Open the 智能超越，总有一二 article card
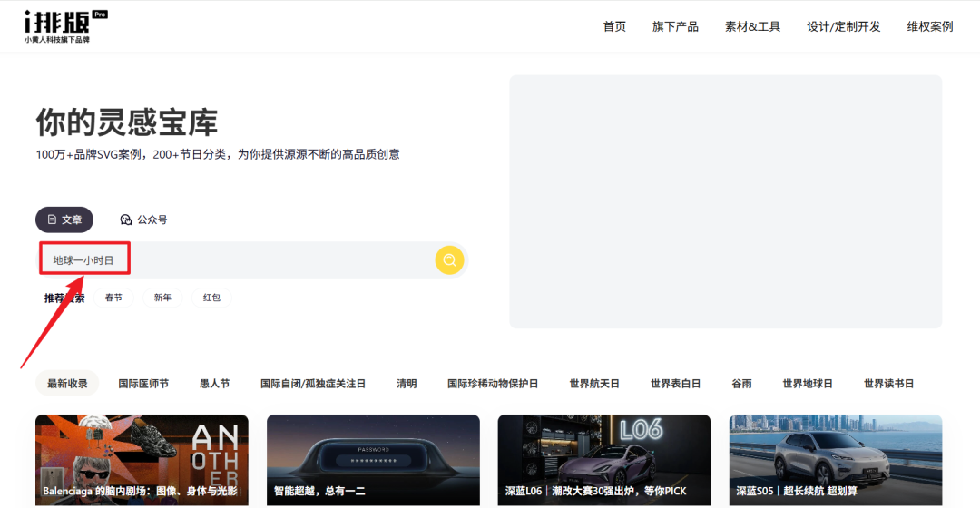The height and width of the screenshot is (508, 980). (x=373, y=461)
